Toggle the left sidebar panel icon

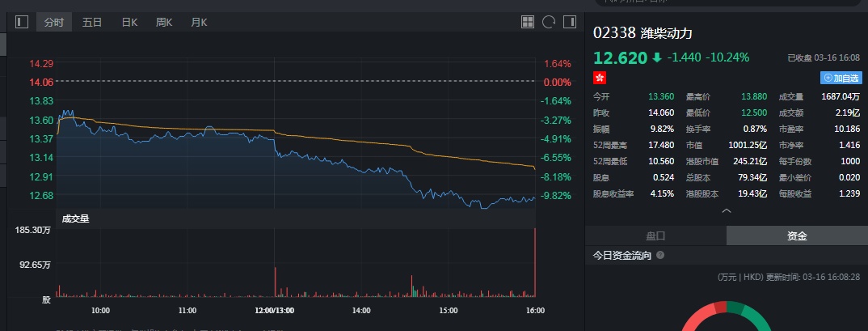22,22
